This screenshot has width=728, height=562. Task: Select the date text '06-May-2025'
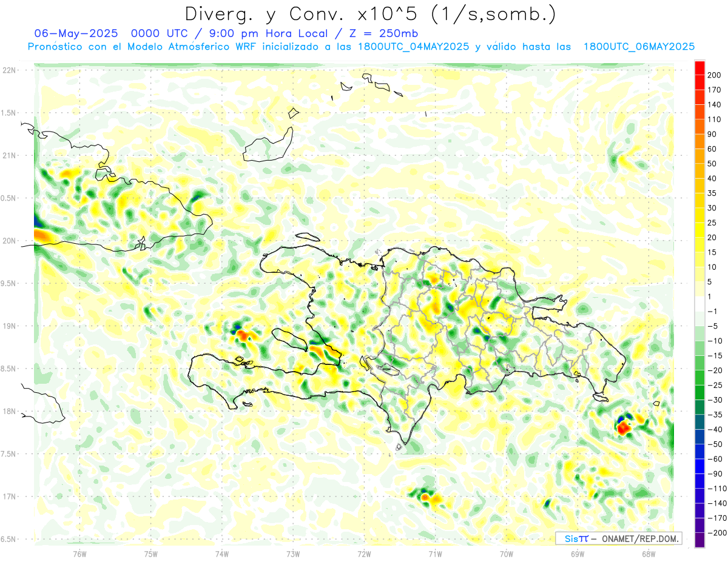click(76, 33)
